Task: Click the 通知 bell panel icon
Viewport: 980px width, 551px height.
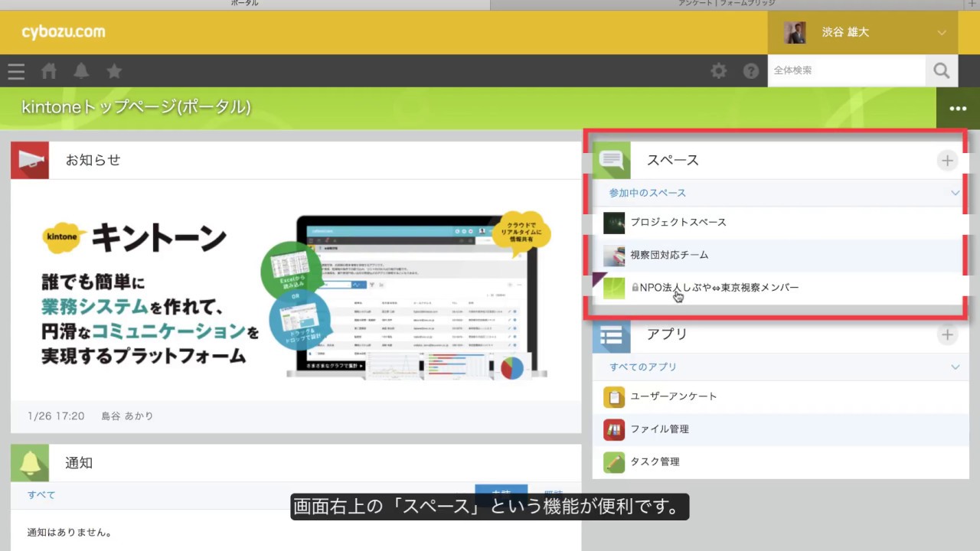Action: (x=30, y=463)
